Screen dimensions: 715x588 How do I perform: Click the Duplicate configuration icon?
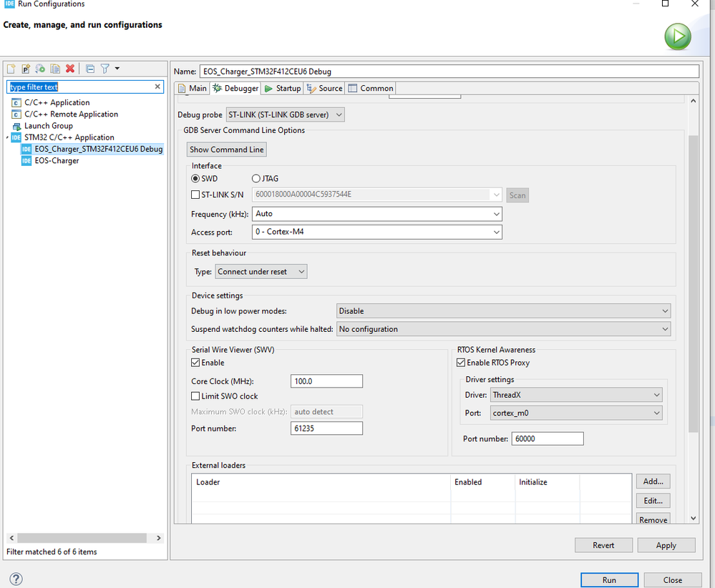[55, 69]
